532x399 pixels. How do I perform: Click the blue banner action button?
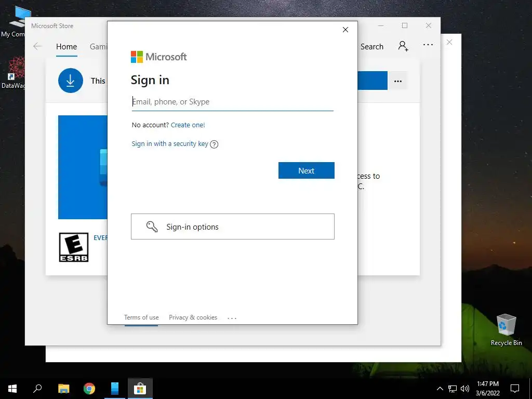pyautogui.click(x=372, y=81)
